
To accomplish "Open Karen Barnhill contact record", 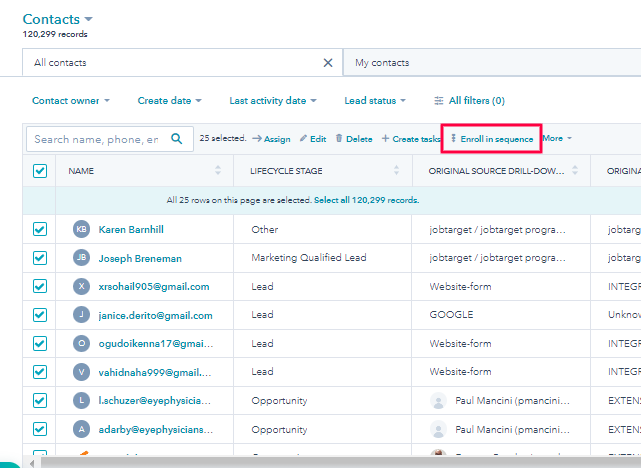I will [x=131, y=229].
